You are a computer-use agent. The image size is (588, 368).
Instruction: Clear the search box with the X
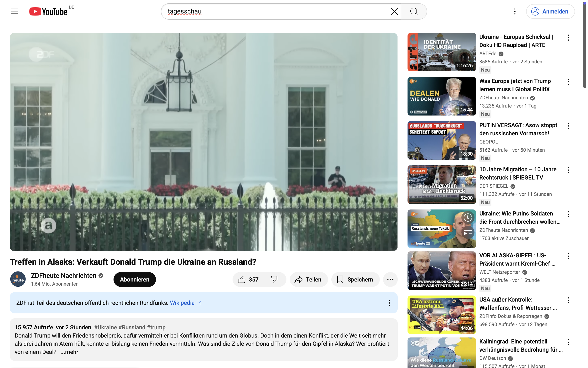pos(394,11)
